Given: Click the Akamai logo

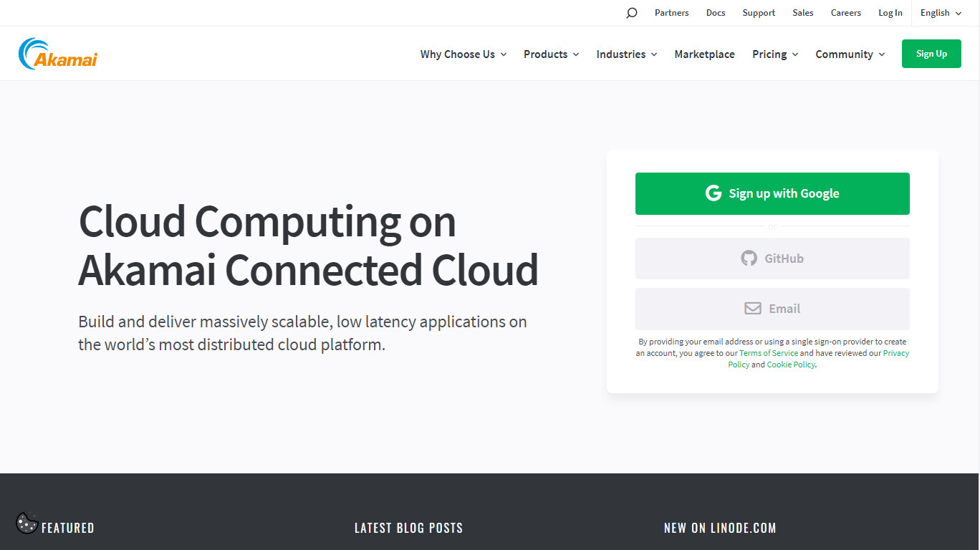Looking at the screenshot, I should click(57, 54).
